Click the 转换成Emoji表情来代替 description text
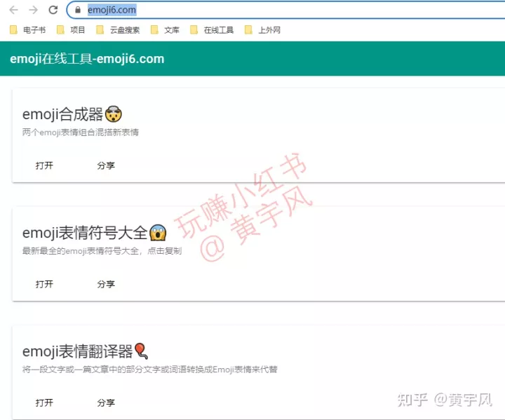The height and width of the screenshot is (420, 505). click(232, 370)
